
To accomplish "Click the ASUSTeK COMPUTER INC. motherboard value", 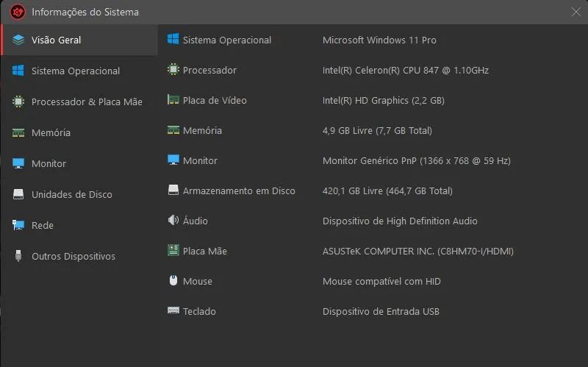I will coord(418,251).
